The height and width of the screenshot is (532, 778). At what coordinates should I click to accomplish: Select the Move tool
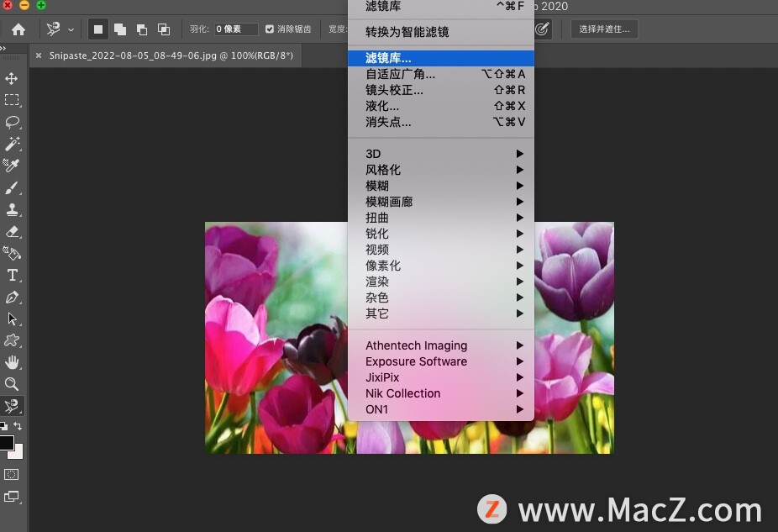(x=12, y=78)
